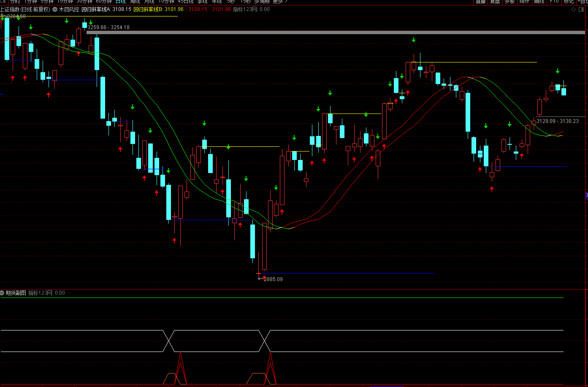This screenshot has height=387, width=588.
Task: Select the 15秒 period tab
Action: 245,2
